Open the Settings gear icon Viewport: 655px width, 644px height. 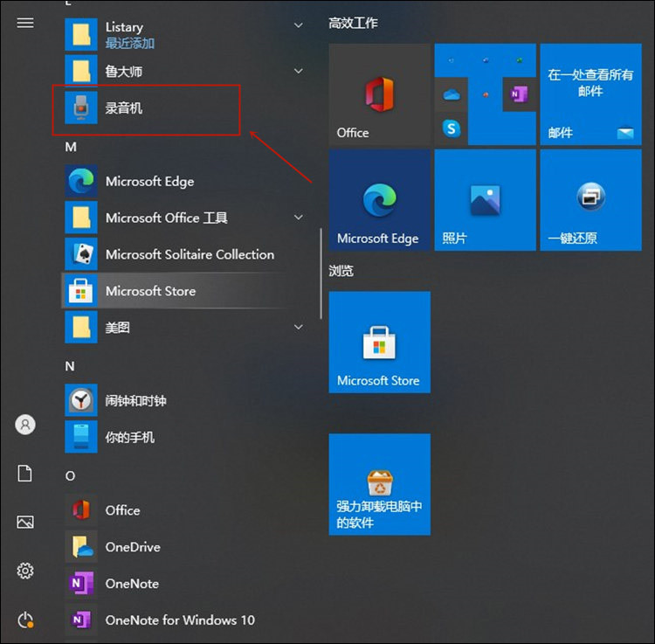click(25, 571)
